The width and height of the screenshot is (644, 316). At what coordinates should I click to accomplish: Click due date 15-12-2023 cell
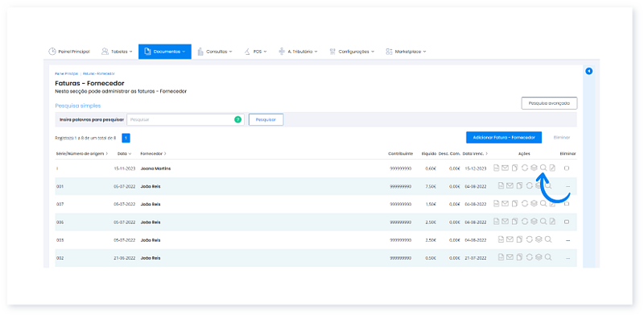click(x=476, y=168)
